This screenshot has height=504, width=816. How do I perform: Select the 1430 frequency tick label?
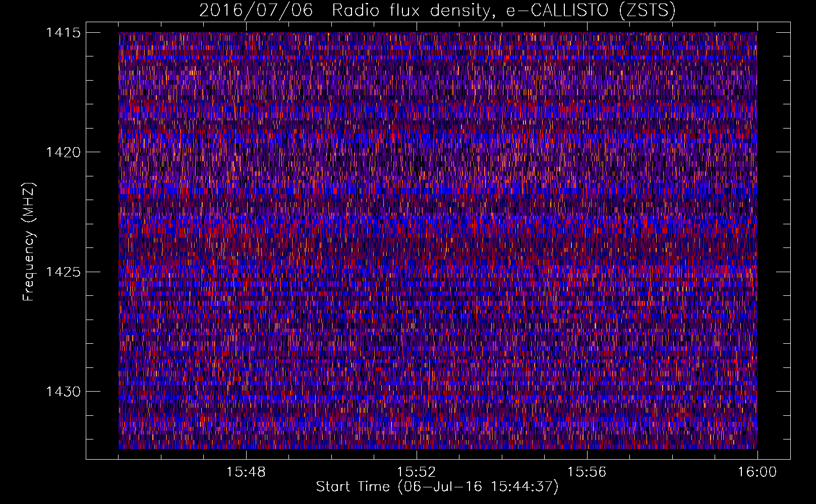point(63,392)
